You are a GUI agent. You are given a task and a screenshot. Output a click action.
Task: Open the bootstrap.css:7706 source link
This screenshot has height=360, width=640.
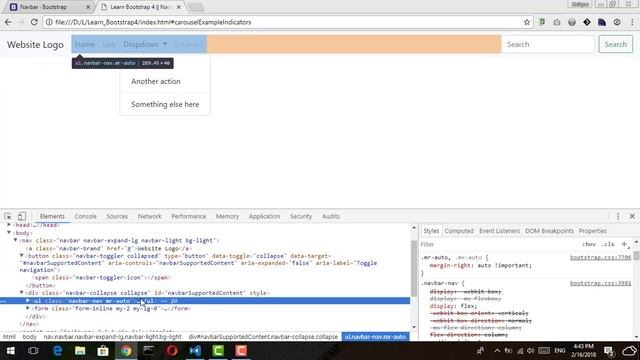[600, 258]
